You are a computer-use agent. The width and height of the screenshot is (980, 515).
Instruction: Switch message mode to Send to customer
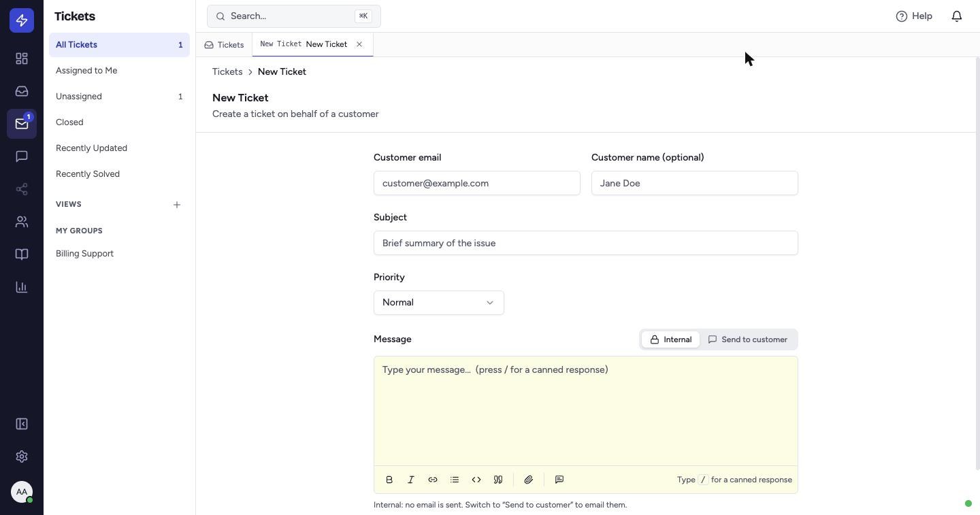(748, 339)
